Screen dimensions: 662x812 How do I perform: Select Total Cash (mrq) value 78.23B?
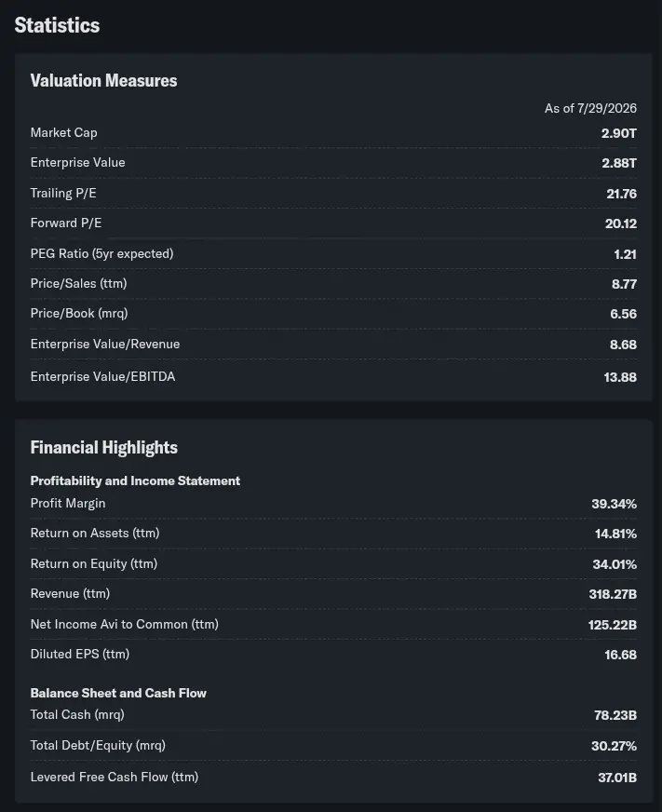pos(615,715)
